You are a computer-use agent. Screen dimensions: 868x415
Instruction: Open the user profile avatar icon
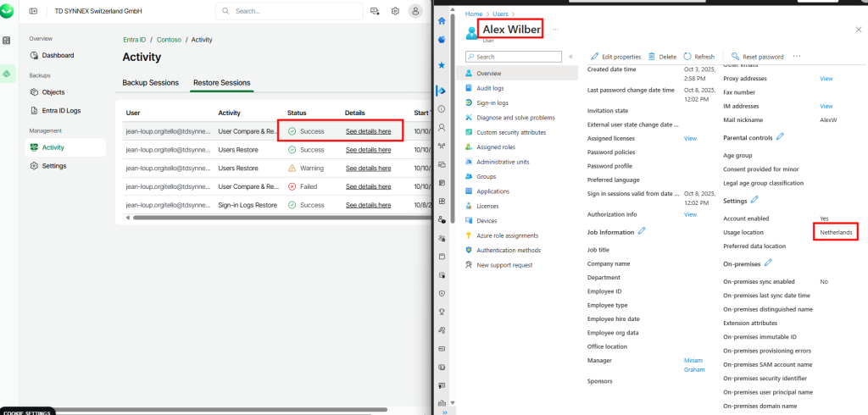[415, 11]
